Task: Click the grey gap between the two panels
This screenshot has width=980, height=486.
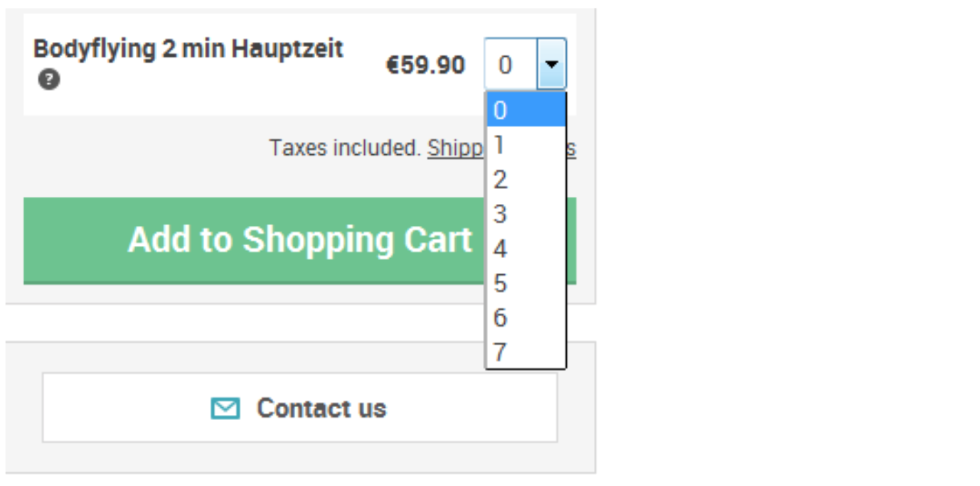Action: (x=300, y=323)
